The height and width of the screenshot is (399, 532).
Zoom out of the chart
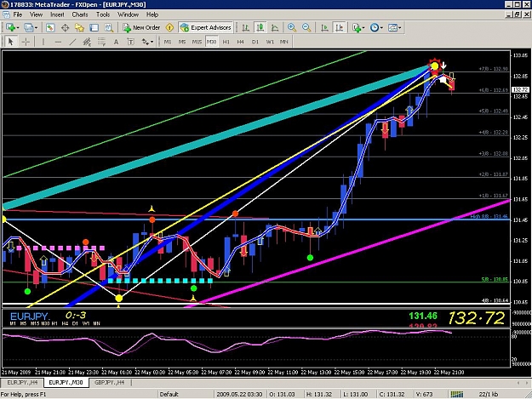point(306,28)
